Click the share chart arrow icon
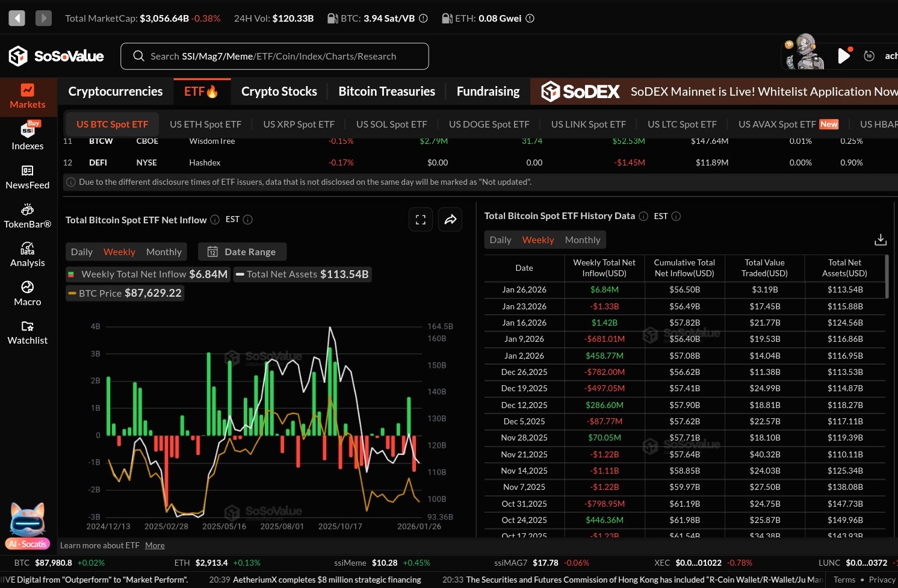898x588 pixels. coord(450,220)
